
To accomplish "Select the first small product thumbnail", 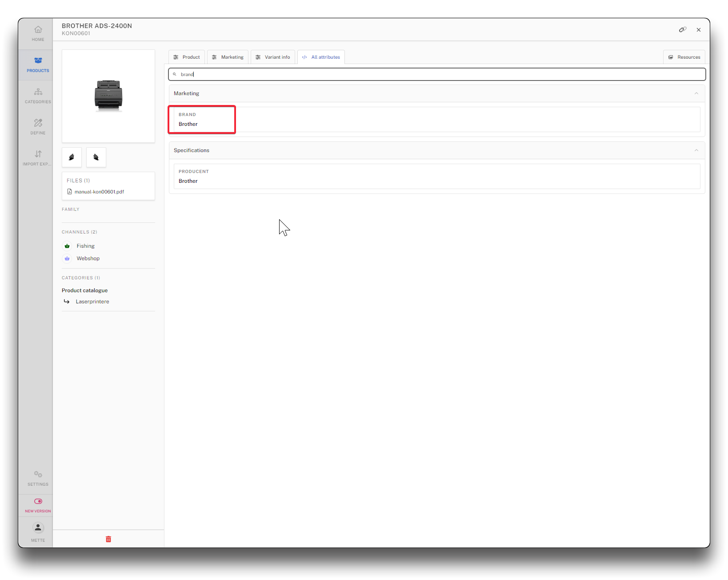I will click(72, 157).
